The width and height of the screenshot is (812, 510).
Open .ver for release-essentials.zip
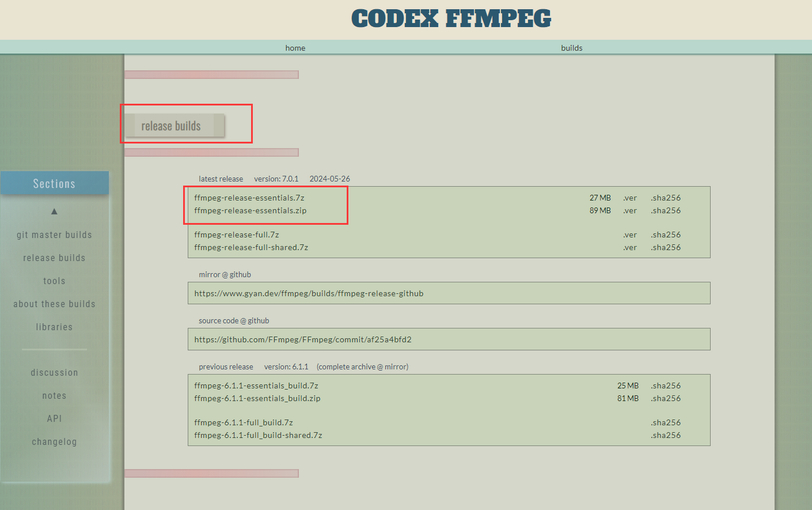pyautogui.click(x=630, y=210)
